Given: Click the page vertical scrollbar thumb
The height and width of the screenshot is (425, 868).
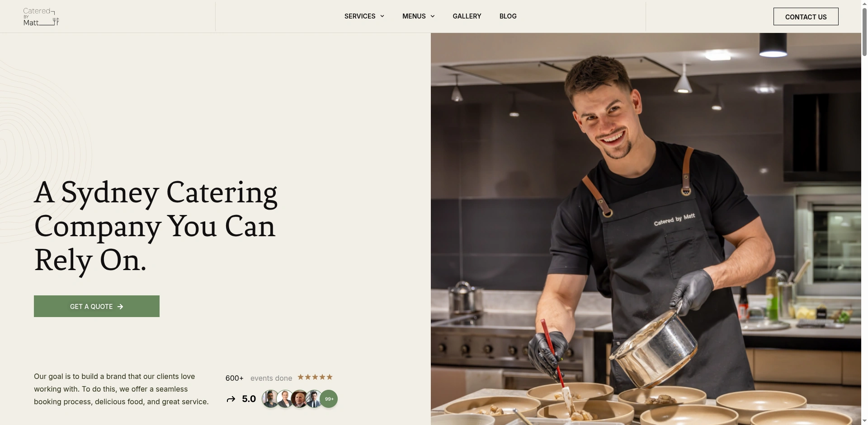Looking at the screenshot, I should (864, 29).
